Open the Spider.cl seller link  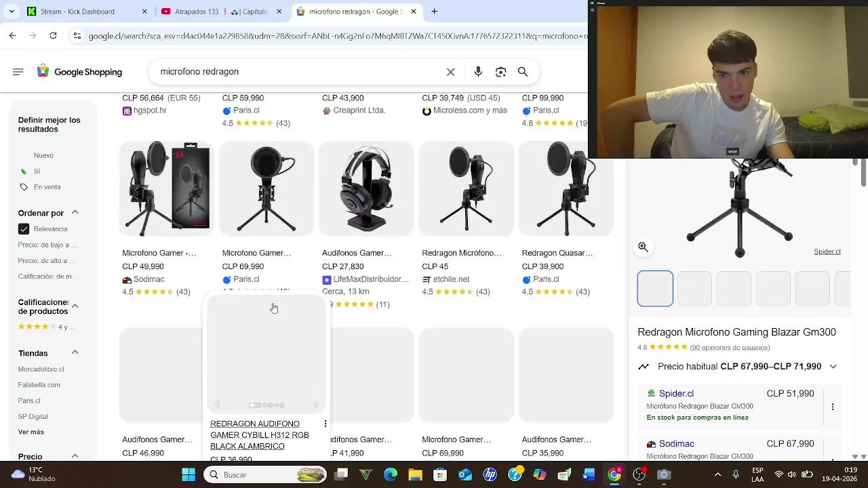pos(676,394)
